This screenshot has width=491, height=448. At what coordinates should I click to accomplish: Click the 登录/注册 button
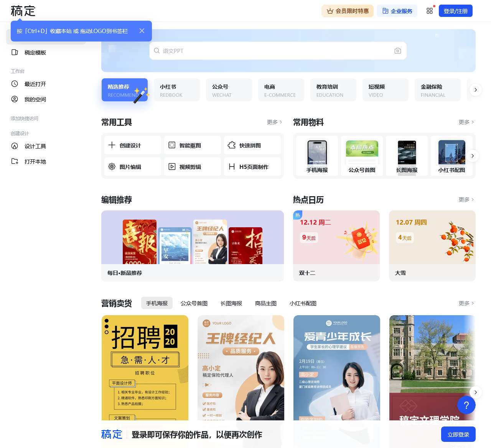tap(455, 11)
